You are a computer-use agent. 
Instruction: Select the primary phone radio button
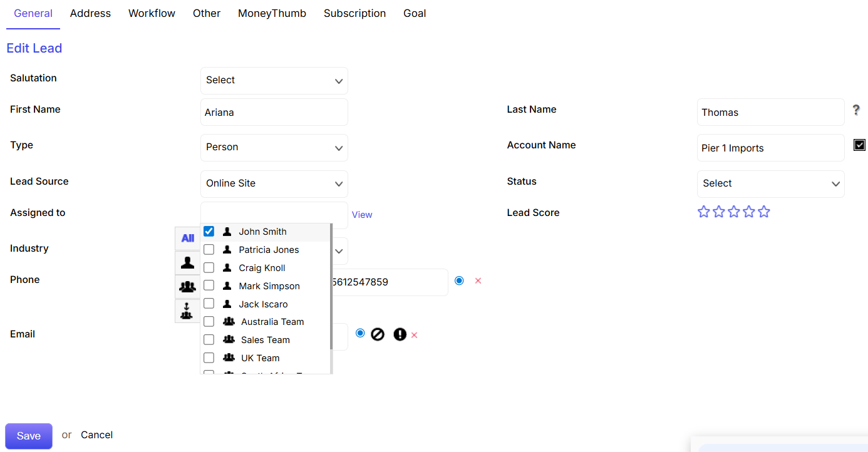(x=459, y=280)
